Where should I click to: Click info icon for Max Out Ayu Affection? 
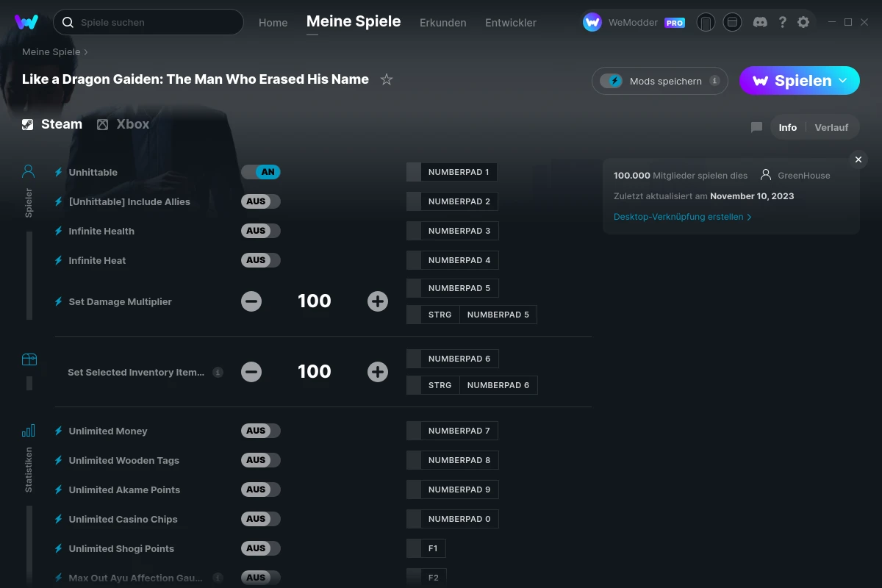pyautogui.click(x=218, y=578)
